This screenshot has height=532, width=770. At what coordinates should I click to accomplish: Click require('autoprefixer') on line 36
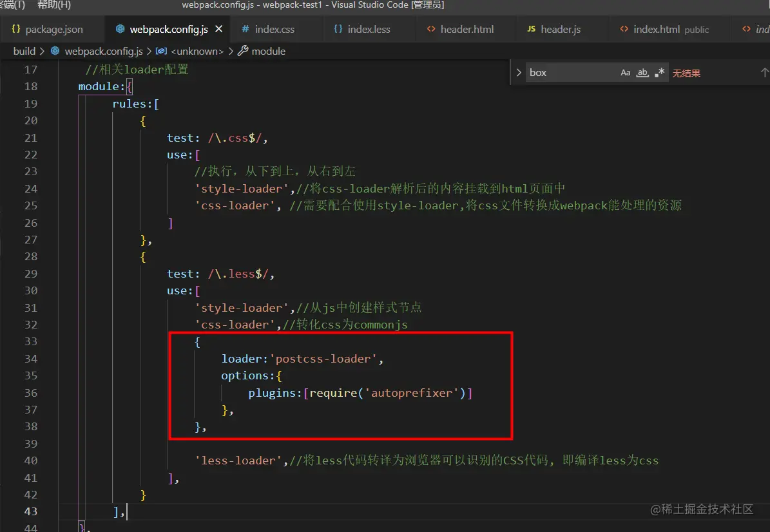[x=387, y=393]
